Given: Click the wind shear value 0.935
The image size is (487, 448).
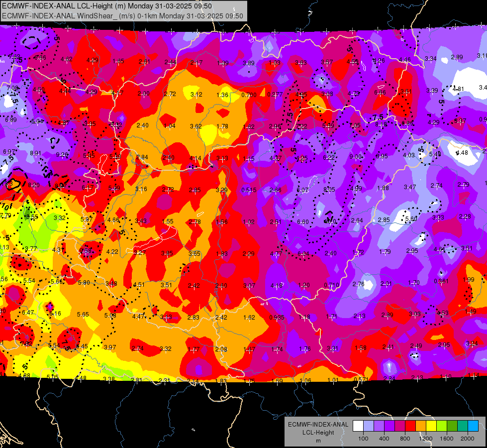Looking at the screenshot, I should pyautogui.click(x=277, y=318).
